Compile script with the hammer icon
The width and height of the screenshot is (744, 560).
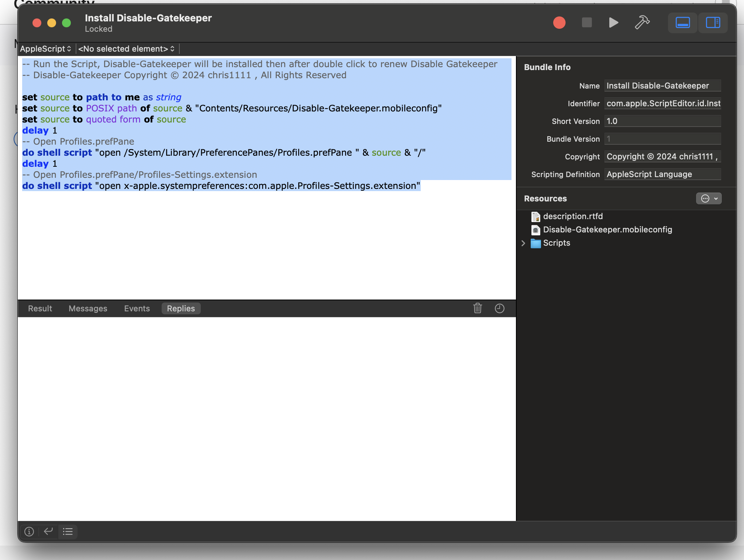click(x=642, y=23)
